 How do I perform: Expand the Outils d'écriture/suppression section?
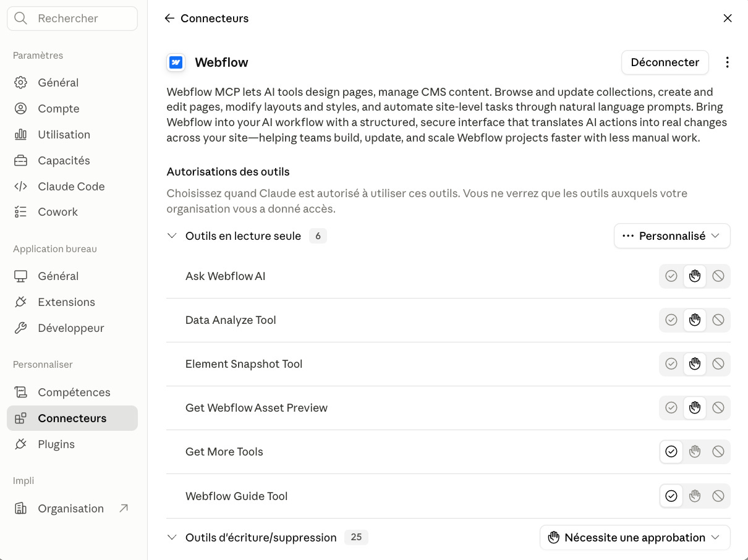tap(172, 538)
